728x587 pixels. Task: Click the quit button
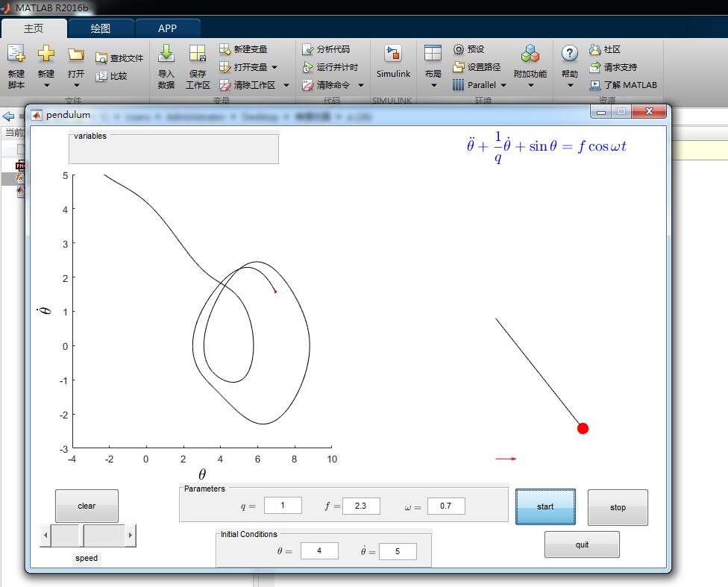click(582, 544)
